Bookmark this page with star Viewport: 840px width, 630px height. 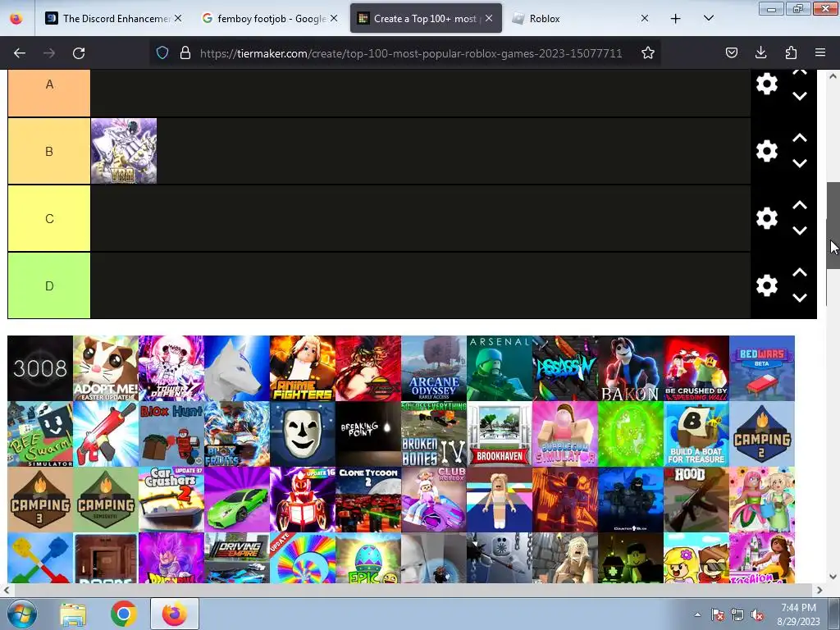pyautogui.click(x=648, y=52)
